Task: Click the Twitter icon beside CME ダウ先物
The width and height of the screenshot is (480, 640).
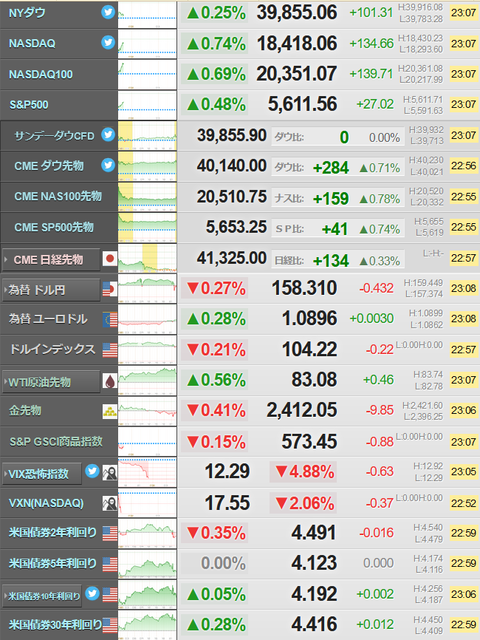Action: [108, 165]
